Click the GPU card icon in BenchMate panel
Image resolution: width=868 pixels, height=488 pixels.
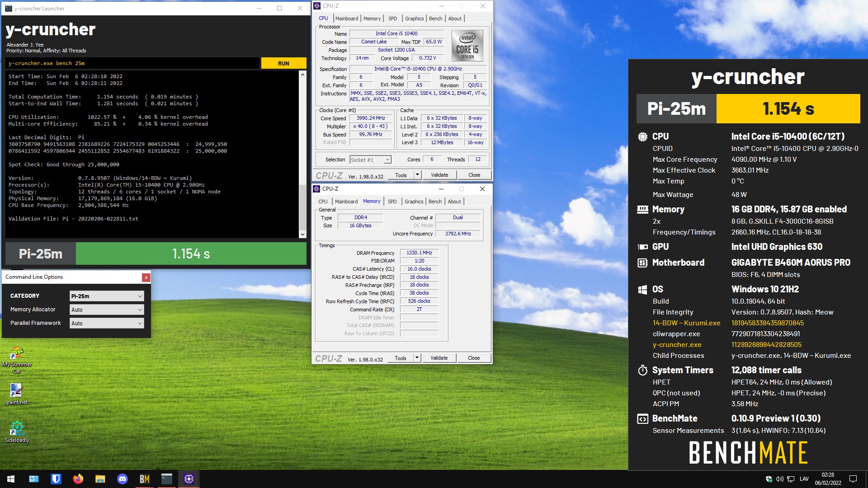point(642,247)
